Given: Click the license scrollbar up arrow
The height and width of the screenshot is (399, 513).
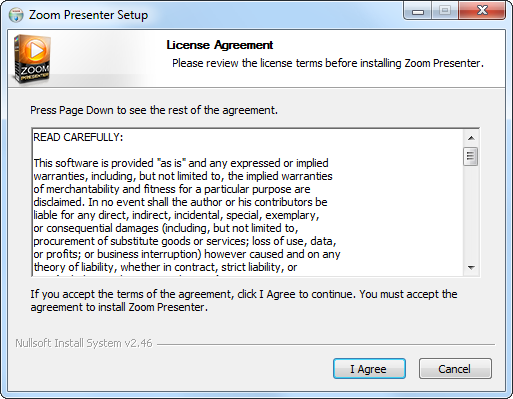Looking at the screenshot, I should (x=471, y=138).
